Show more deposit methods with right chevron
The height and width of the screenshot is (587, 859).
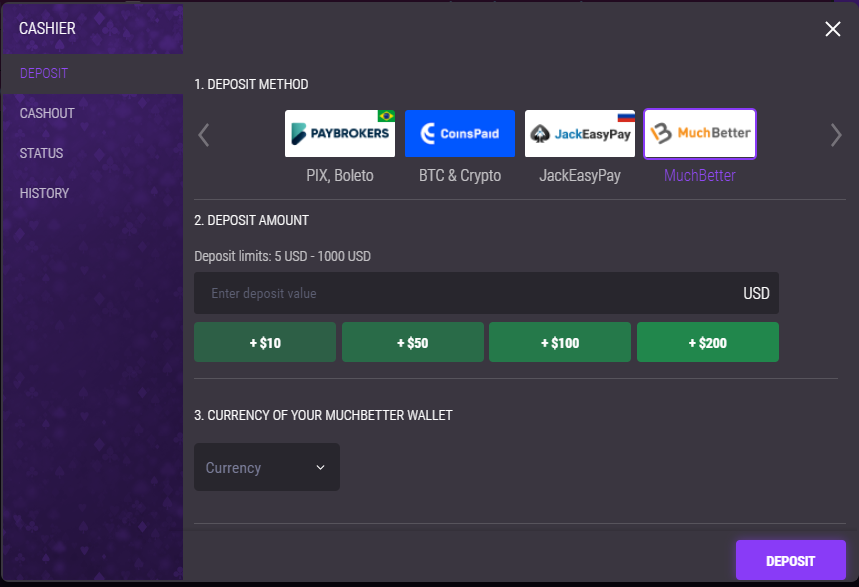pos(835,135)
